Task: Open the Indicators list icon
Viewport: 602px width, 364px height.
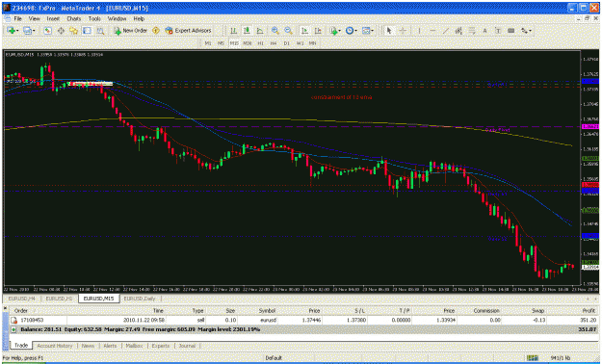Action: point(333,31)
